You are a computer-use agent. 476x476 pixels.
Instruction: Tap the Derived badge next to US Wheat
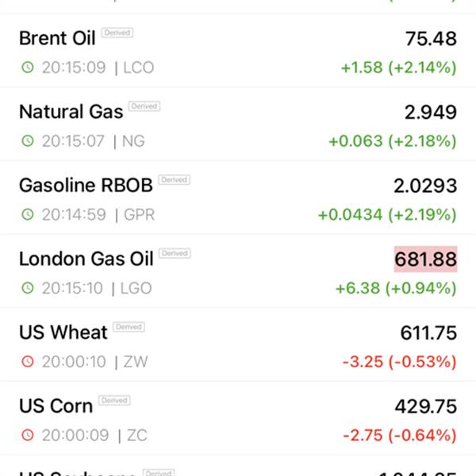(129, 327)
